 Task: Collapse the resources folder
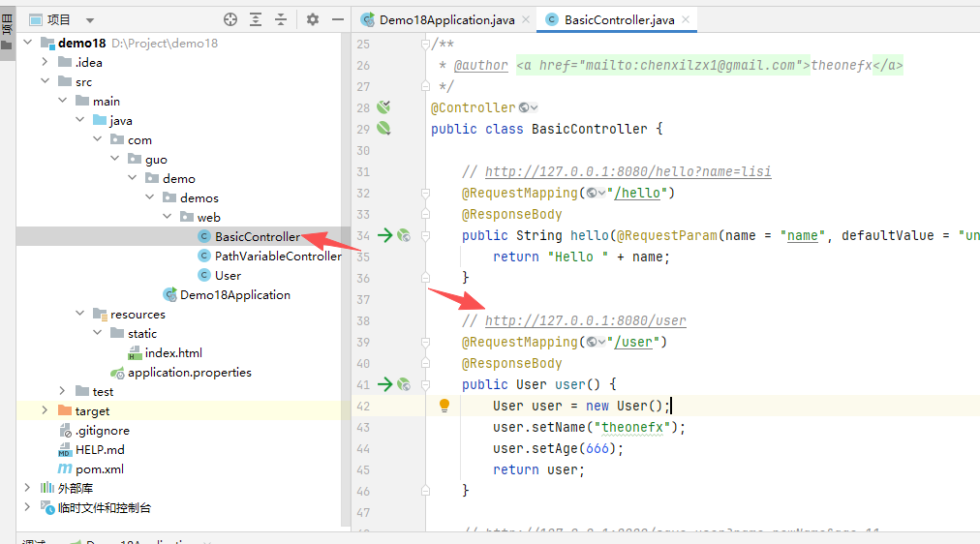(80, 314)
